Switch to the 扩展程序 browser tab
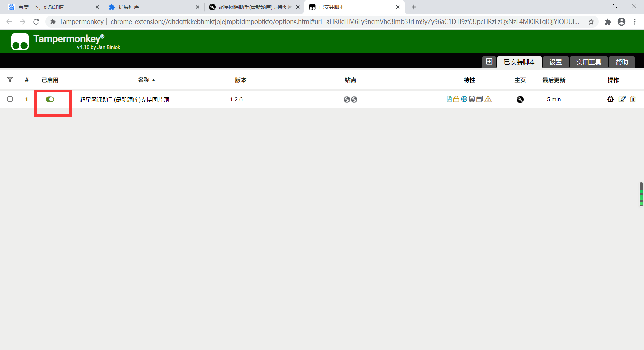This screenshot has height=350, width=644. point(153,7)
